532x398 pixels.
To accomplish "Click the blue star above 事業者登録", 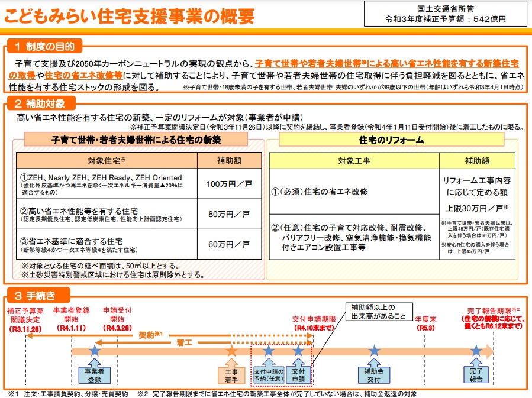I will coord(94,351).
